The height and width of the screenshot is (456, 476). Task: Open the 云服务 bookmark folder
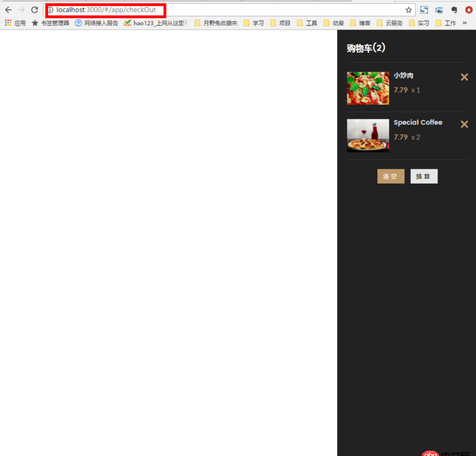coord(390,23)
